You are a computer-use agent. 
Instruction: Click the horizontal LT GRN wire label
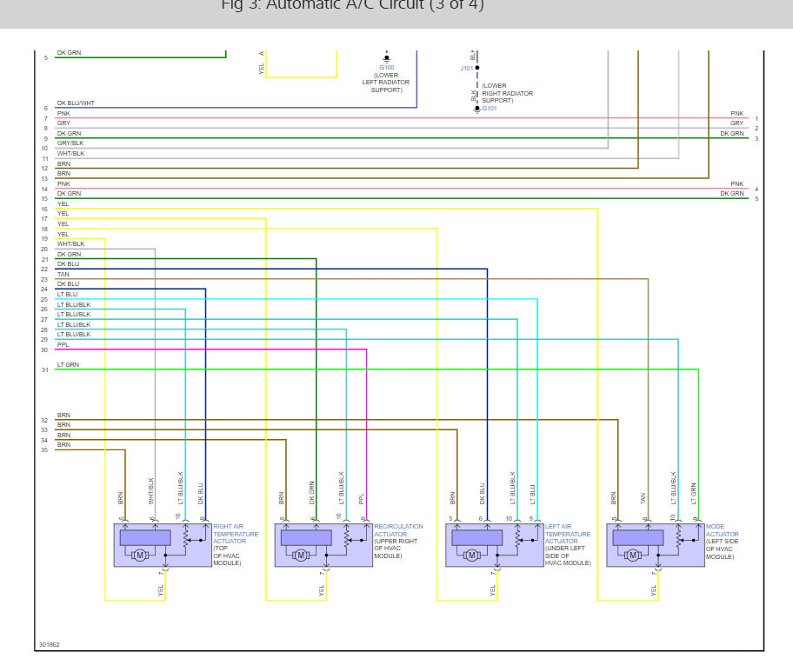[68, 364]
